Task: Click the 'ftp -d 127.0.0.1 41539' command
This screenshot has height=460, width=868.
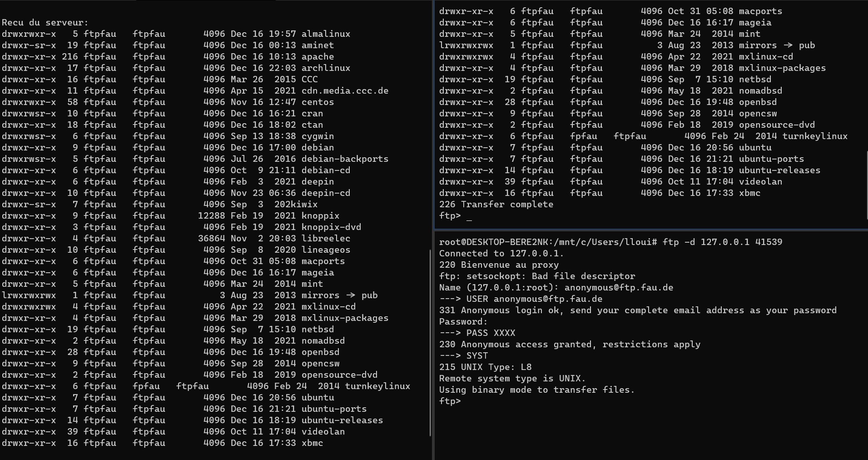Action: click(722, 242)
